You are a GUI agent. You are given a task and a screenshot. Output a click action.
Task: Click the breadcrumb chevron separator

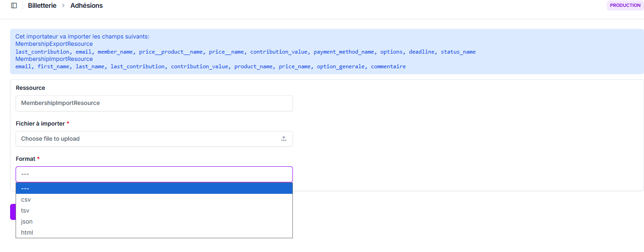[63, 5]
